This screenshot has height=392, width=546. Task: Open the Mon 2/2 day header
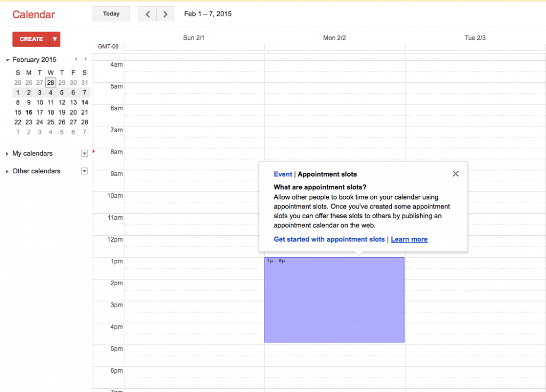click(x=334, y=38)
